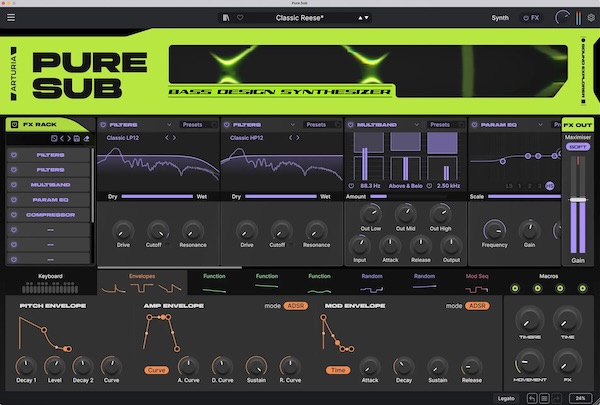The width and height of the screenshot is (600, 405).
Task: Expand first Filters effect type chevron
Action: tap(169, 125)
